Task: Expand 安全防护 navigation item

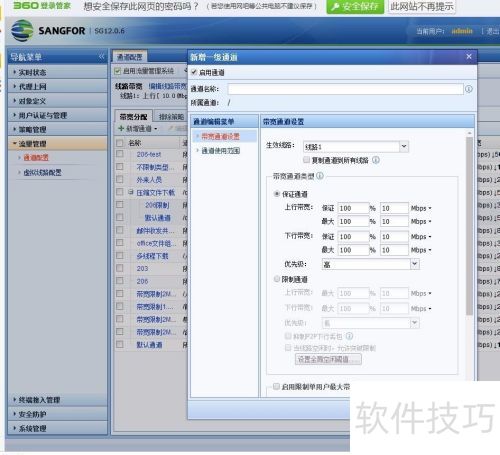Action: pos(57,414)
